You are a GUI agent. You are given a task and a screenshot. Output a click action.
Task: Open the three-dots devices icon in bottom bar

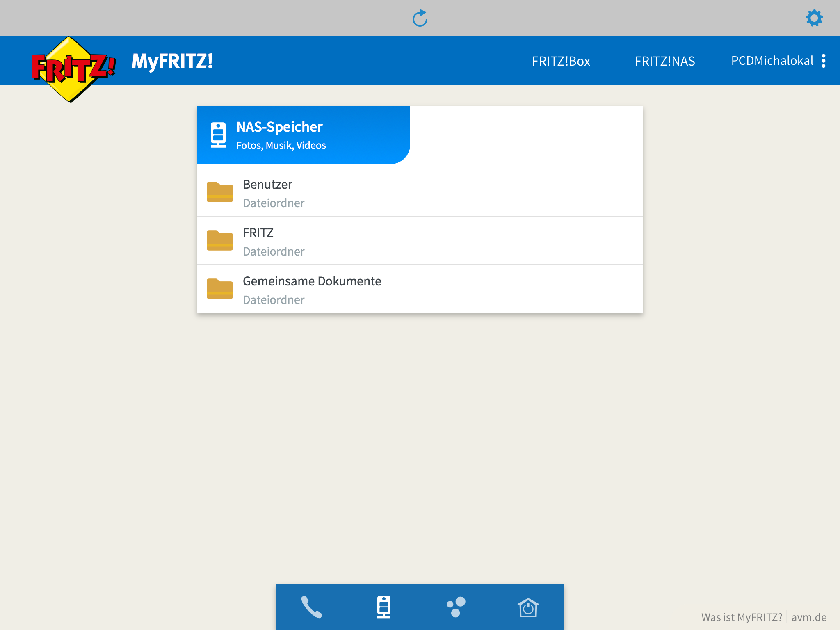click(x=456, y=607)
